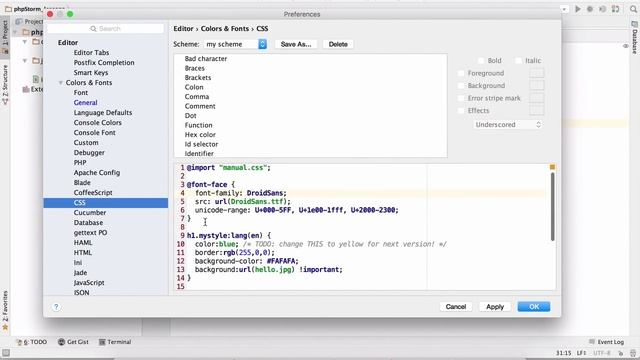Select Console Font in settings tree
Screen dimensions: 640x360
[94, 133]
